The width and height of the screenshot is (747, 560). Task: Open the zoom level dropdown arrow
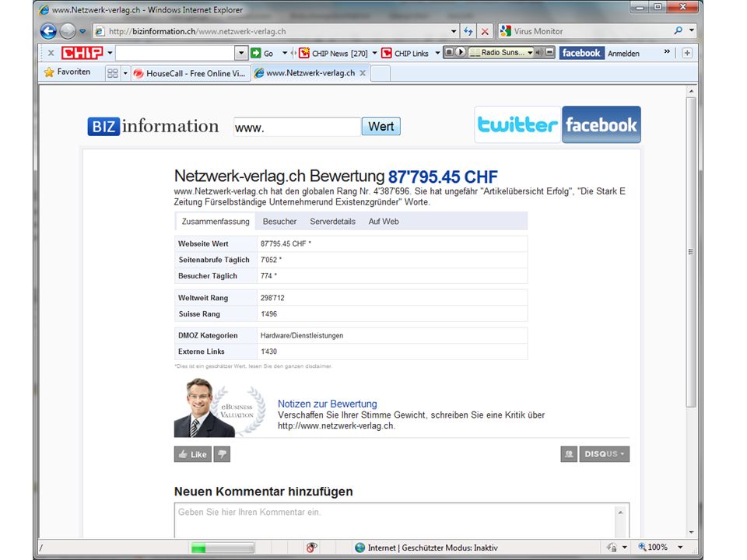coord(680,547)
